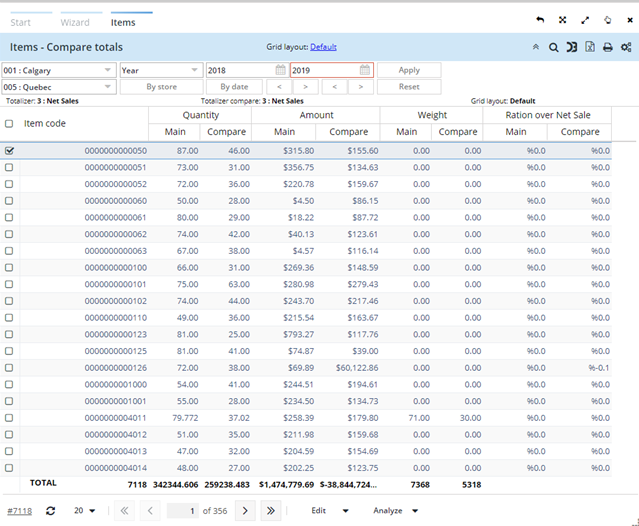
Task: Open the settings gears icon
Action: [626, 47]
